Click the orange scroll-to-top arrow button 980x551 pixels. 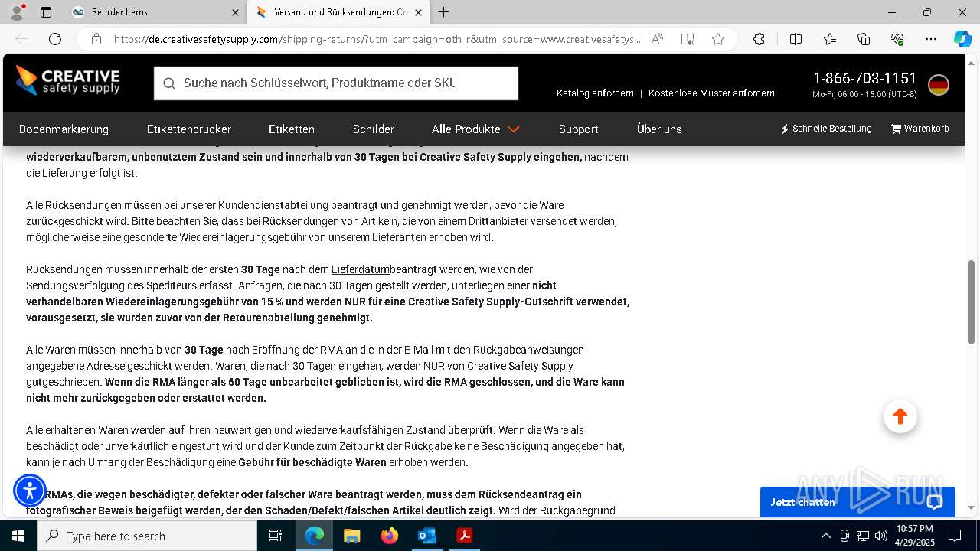[x=900, y=416]
